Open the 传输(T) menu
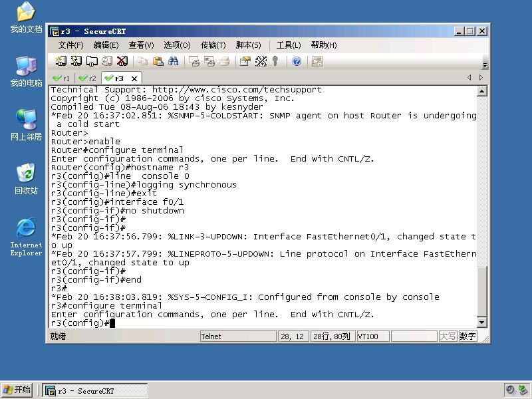The width and height of the screenshot is (532, 399). tap(213, 45)
